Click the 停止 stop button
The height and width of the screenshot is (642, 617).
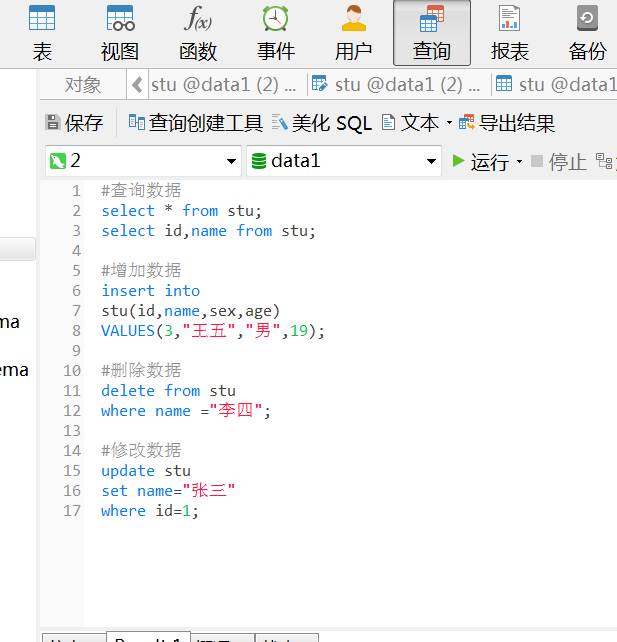558,162
